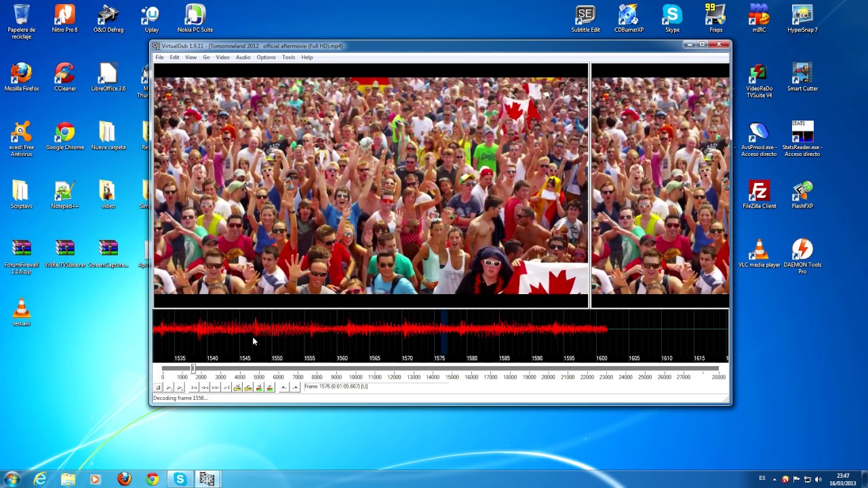Select the FlashFXP desktop icon
868x488 pixels.
click(802, 195)
